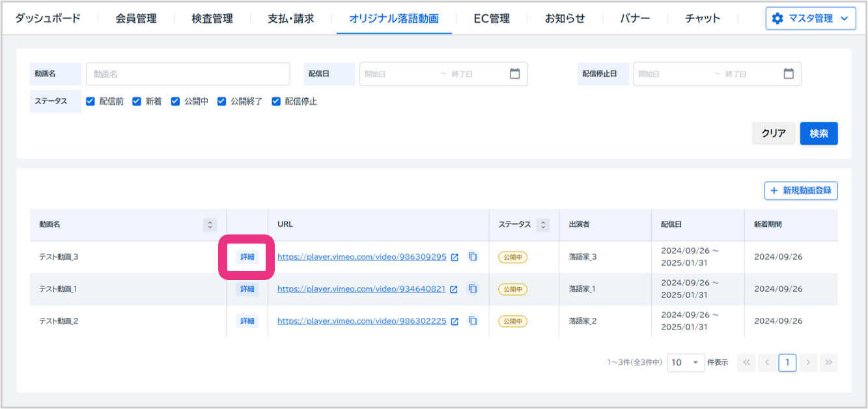Expand the マスタ管理 dropdown menu

pyautogui.click(x=810, y=19)
